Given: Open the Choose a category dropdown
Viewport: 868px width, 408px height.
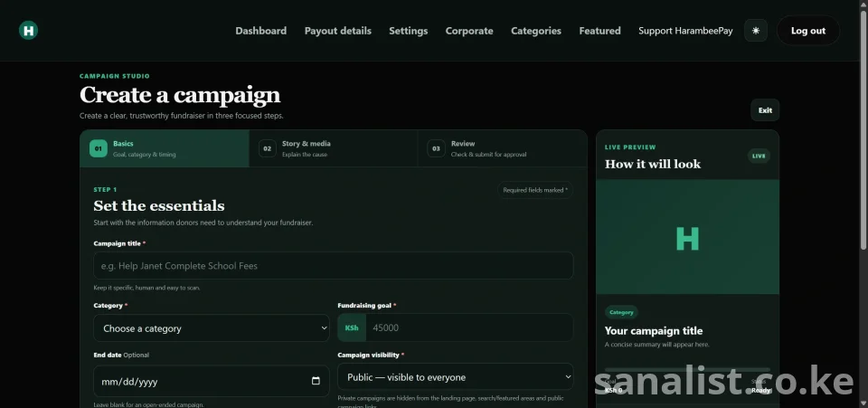Looking at the screenshot, I should [x=212, y=328].
